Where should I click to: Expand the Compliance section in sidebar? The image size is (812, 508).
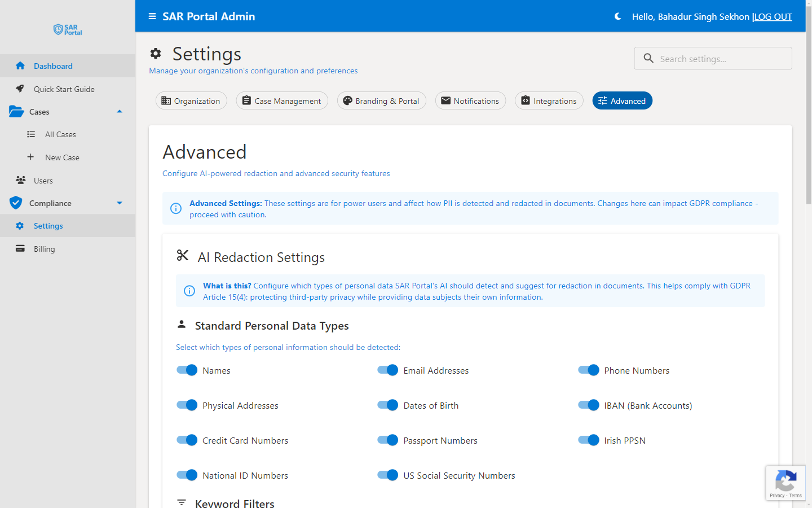(119, 203)
